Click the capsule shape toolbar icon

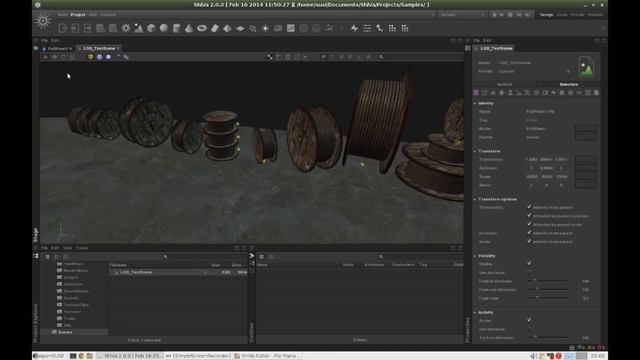(215, 28)
